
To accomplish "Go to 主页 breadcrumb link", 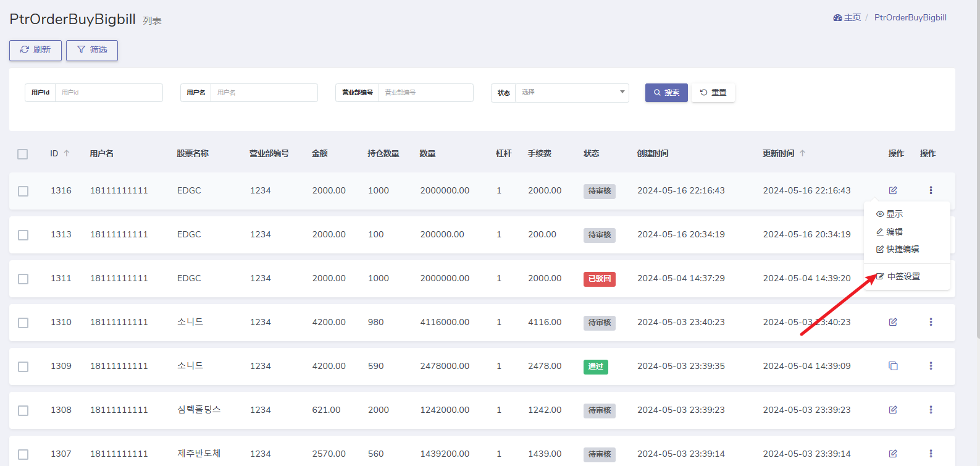I will pos(852,17).
